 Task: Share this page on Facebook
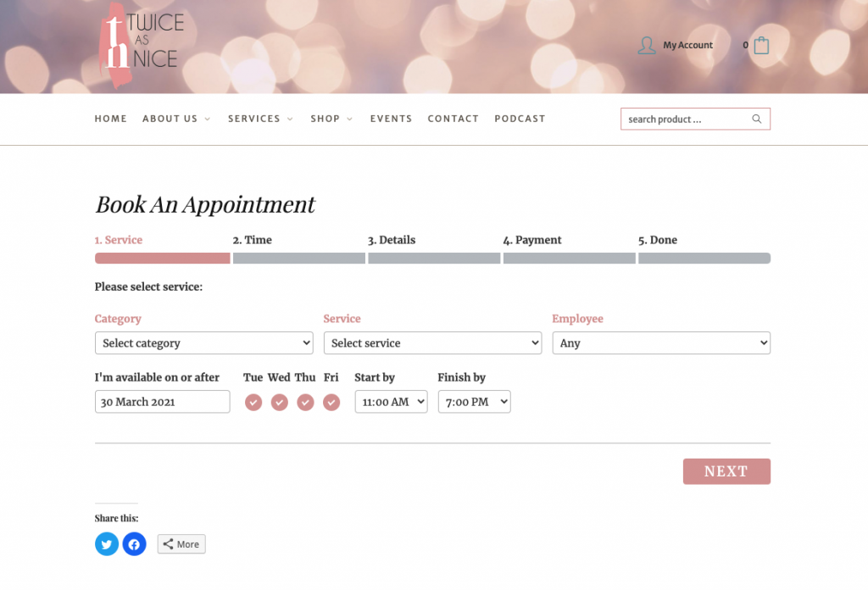[134, 544]
